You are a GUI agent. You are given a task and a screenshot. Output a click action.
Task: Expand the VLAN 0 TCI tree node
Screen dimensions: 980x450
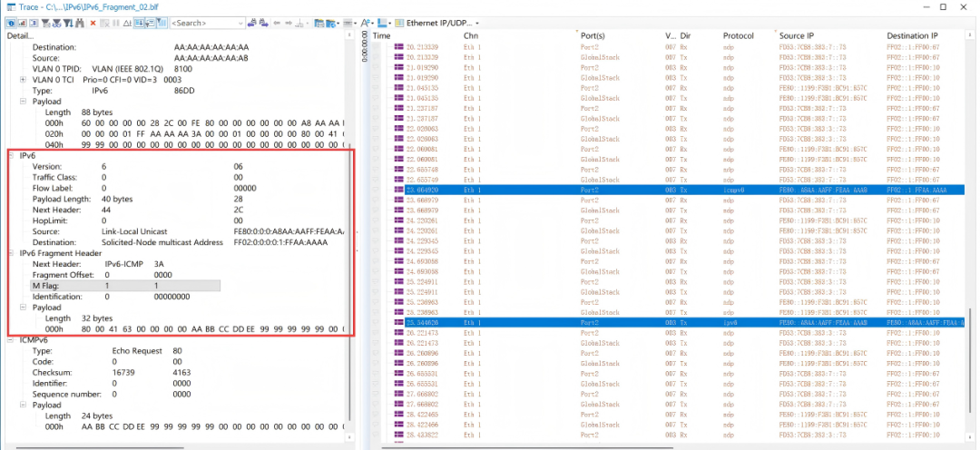[24, 80]
